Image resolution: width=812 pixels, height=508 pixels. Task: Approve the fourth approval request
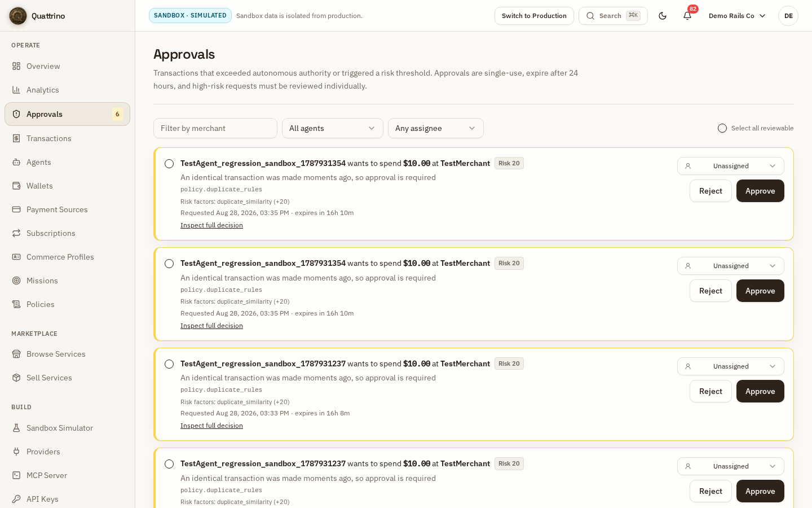point(760,491)
